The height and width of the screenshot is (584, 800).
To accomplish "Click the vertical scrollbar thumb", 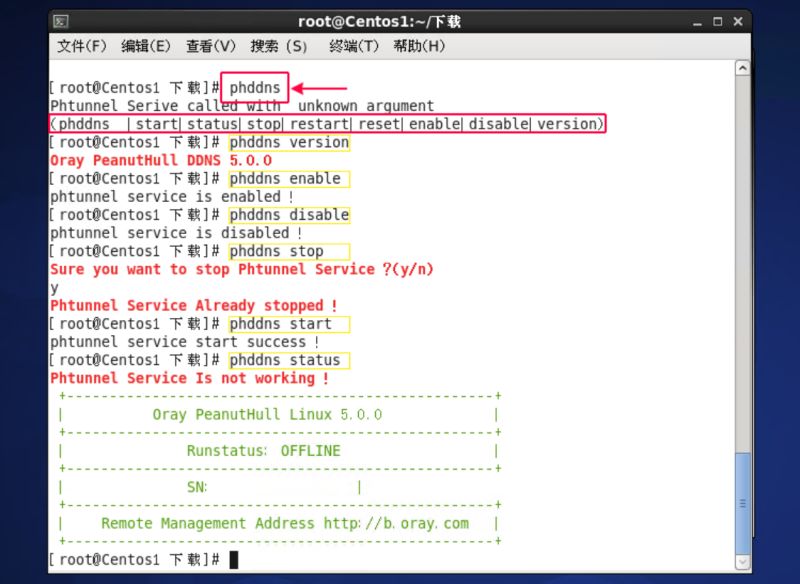I will coord(741,502).
